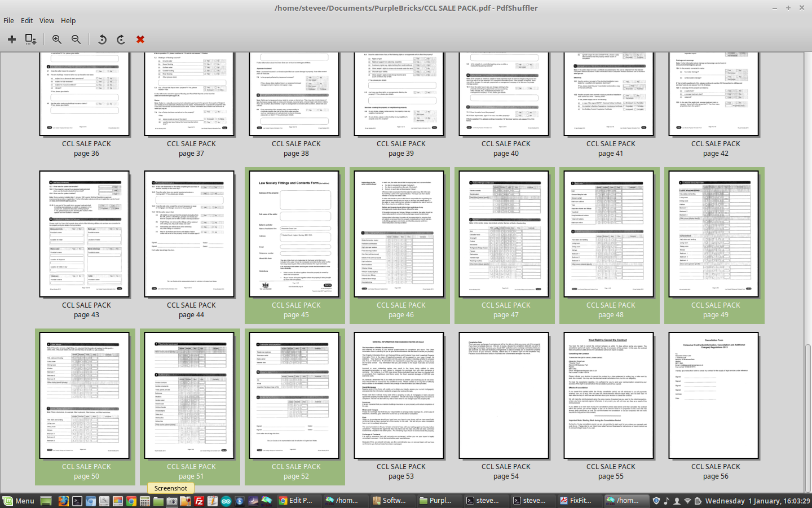Zoom in on page thumbnails
812x508 pixels.
(x=57, y=39)
